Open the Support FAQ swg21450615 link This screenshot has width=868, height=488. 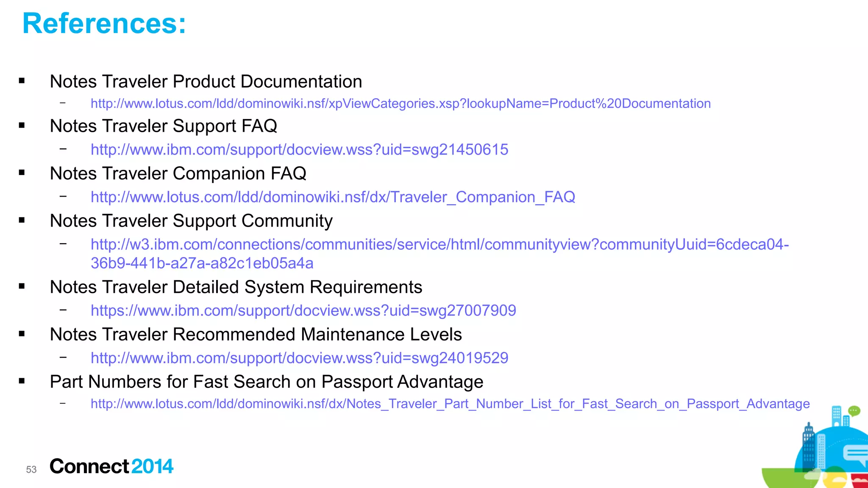[x=299, y=150]
